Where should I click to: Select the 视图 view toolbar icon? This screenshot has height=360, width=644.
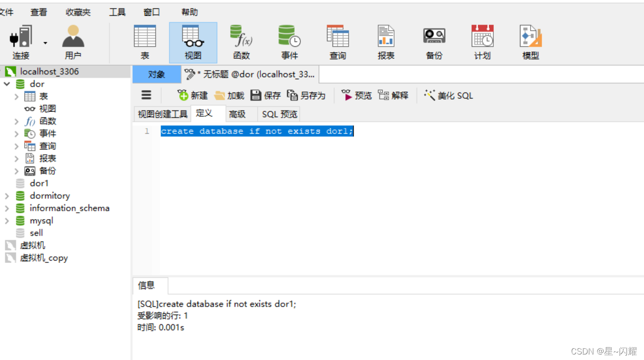pyautogui.click(x=193, y=43)
